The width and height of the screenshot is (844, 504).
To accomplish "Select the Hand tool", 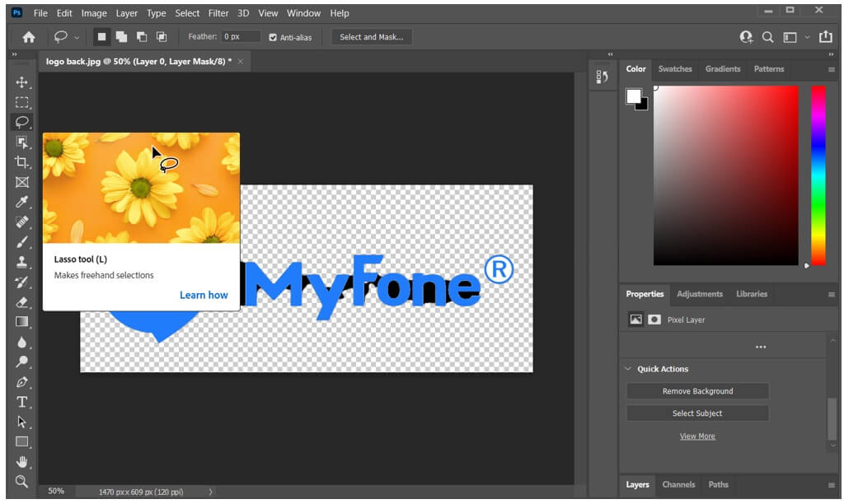I will tap(21, 461).
